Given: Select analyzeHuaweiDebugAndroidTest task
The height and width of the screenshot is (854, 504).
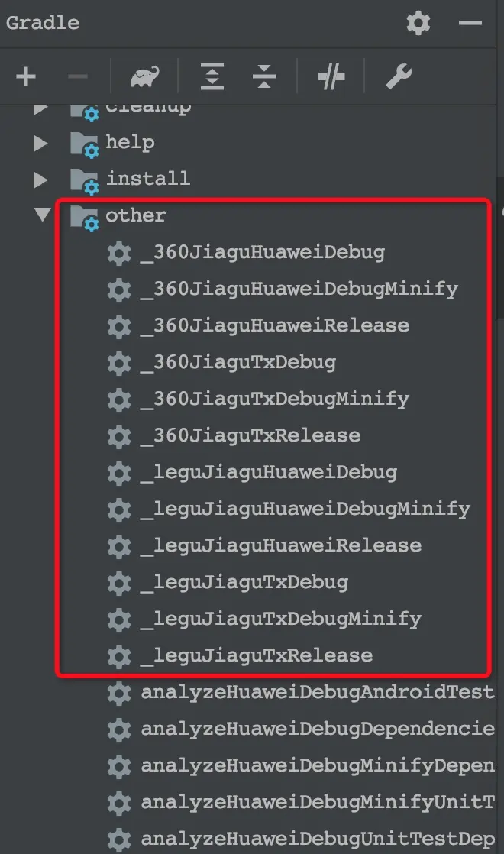Looking at the screenshot, I should pyautogui.click(x=318, y=692).
